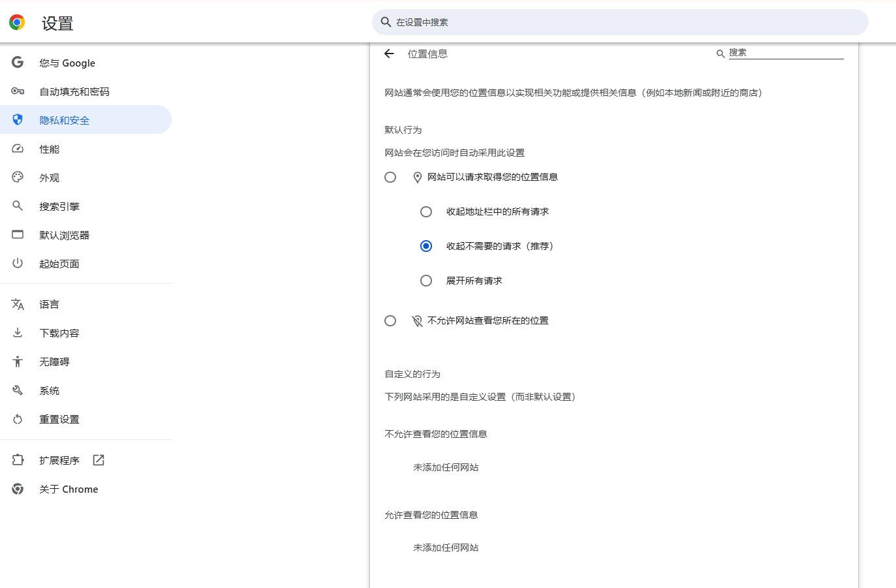Viewport: 896px width, 588px height.
Task: Click the translate icon beside 语言
Action: point(18,304)
